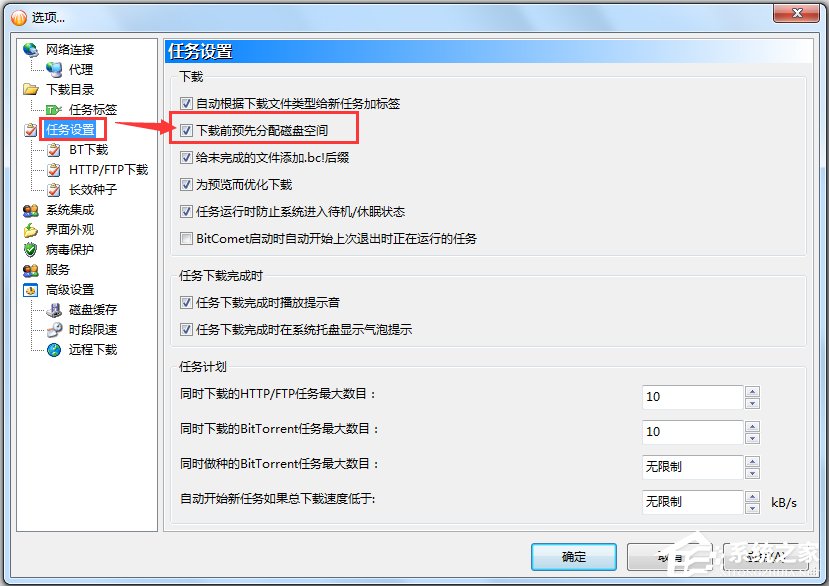Click up arrow for 自动开始新任务 speed limit
The height and width of the screenshot is (586, 829).
[752, 496]
